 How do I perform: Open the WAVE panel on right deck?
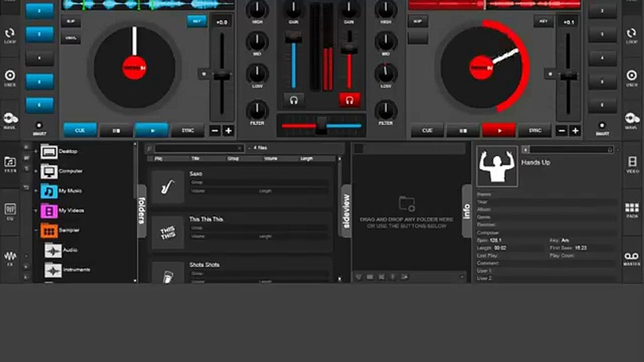[x=631, y=121]
